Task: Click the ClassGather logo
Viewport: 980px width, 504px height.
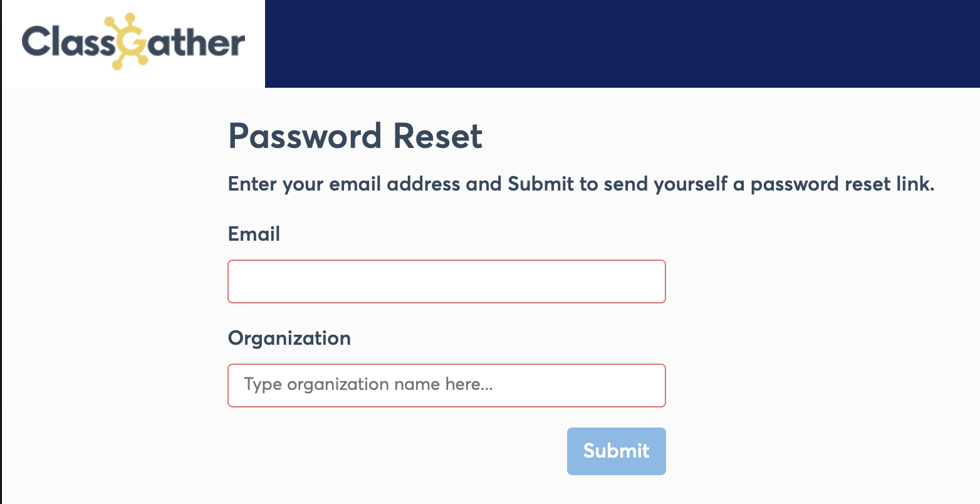Action: 133,43
